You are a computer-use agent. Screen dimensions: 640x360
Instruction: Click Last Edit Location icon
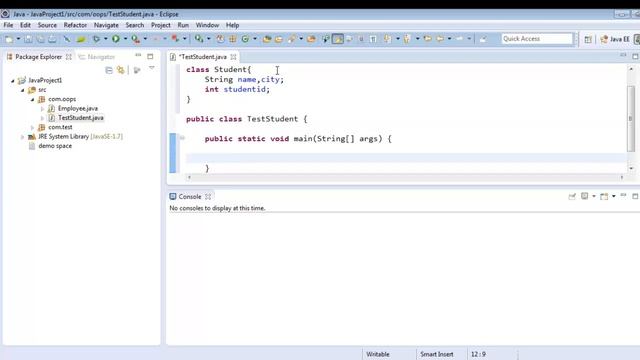pyautogui.click(x=427, y=39)
